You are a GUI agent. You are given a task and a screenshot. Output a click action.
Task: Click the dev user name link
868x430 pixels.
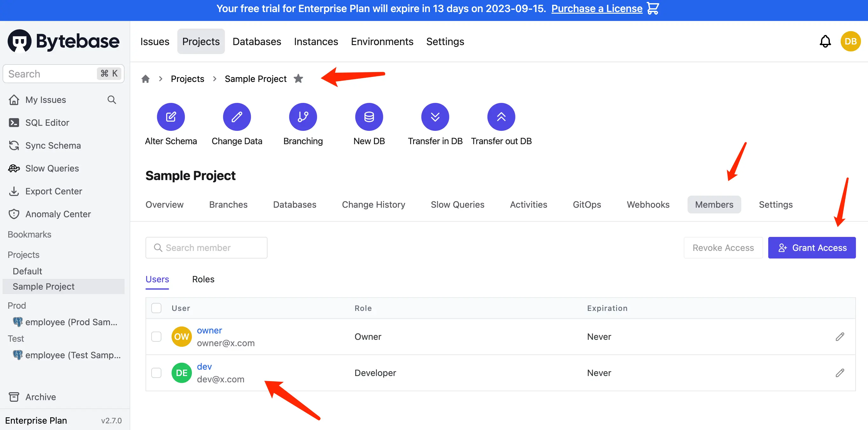[204, 367]
